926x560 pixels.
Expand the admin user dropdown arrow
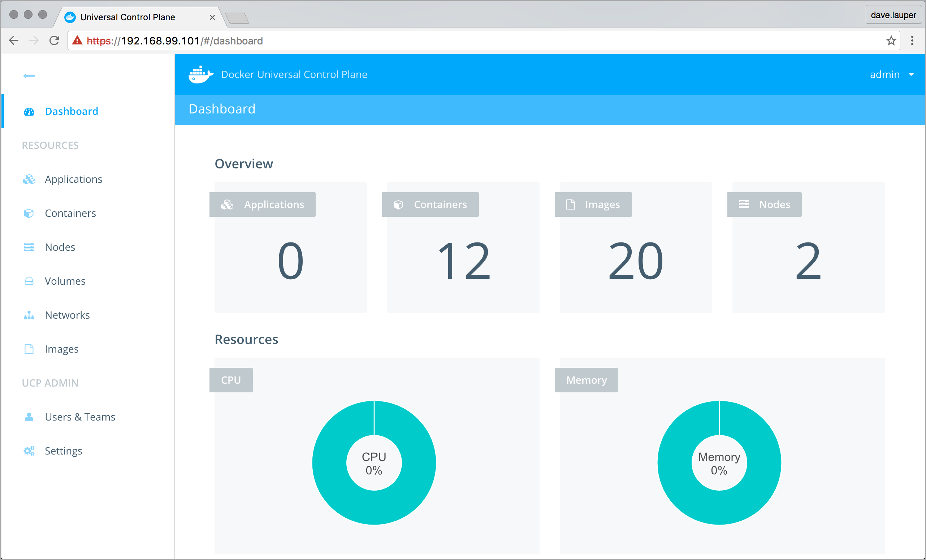click(x=911, y=74)
